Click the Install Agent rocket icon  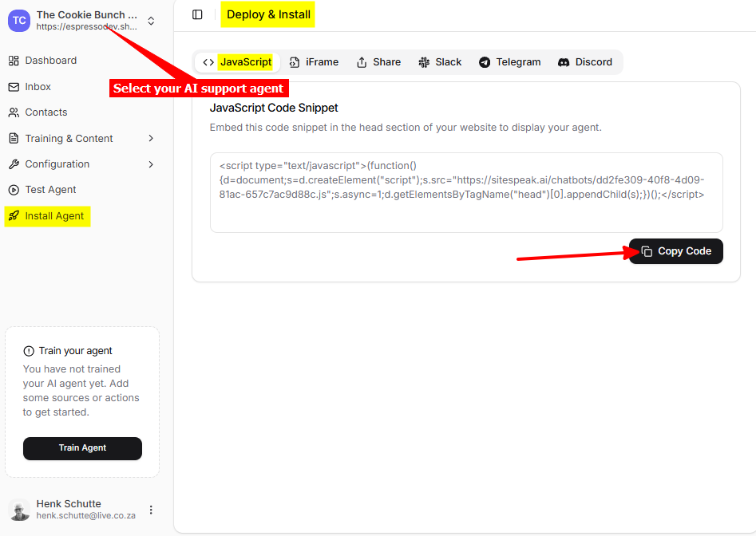[14, 215]
